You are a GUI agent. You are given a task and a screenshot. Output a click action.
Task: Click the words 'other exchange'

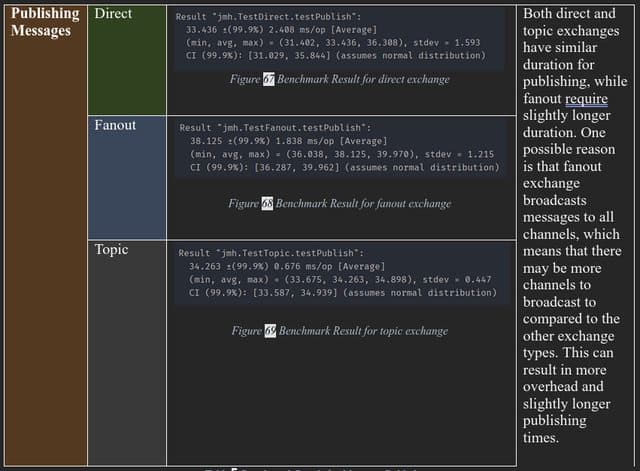(x=569, y=336)
